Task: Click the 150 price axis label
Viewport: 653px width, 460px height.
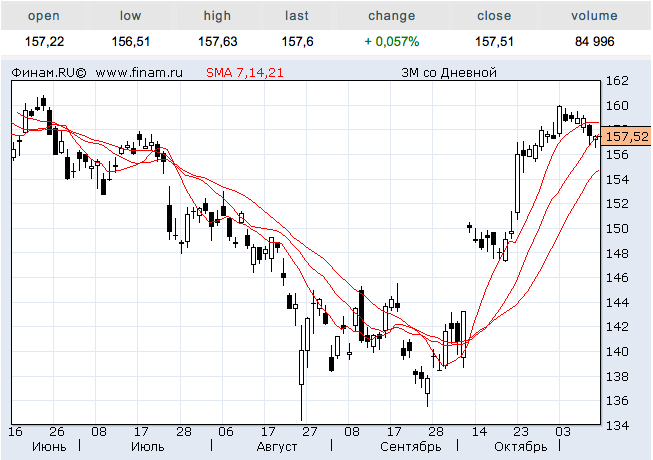Action: click(617, 229)
